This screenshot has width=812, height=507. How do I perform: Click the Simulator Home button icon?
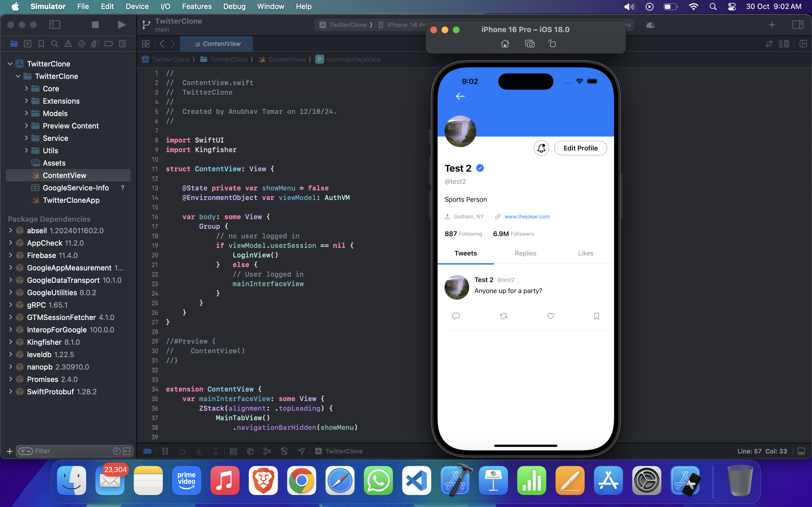click(505, 44)
